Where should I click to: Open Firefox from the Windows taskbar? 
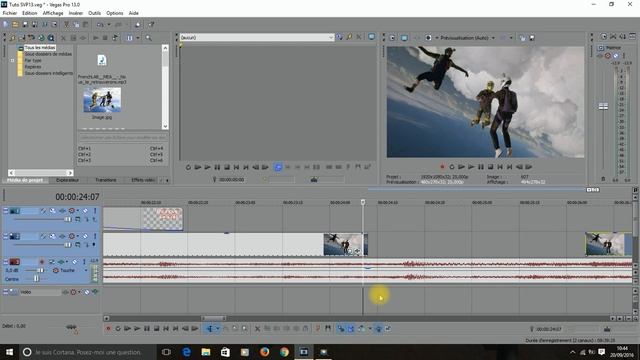click(x=264, y=352)
